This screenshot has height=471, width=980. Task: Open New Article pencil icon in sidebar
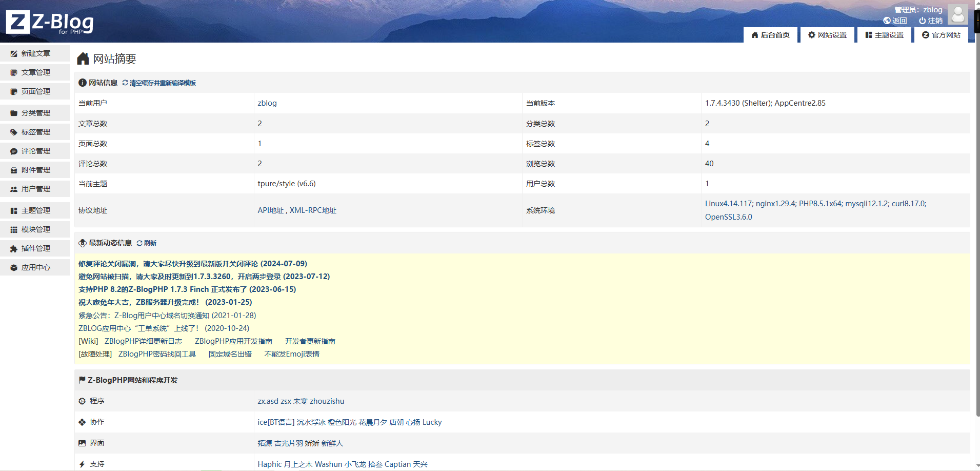click(14, 54)
